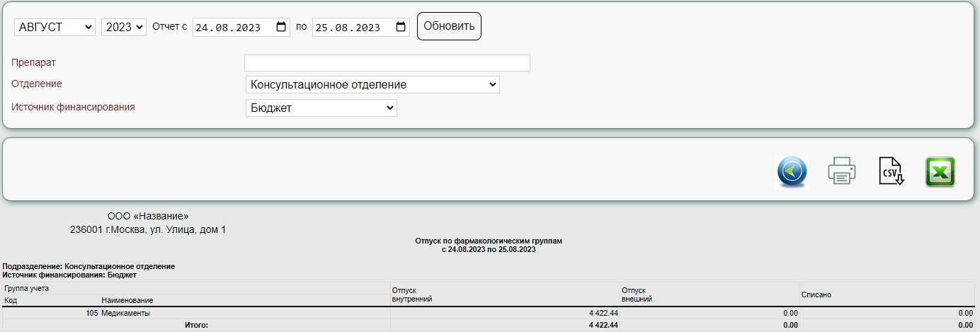The image size is (980, 332).
Task: Click into the Препарат text field
Action: click(387, 63)
